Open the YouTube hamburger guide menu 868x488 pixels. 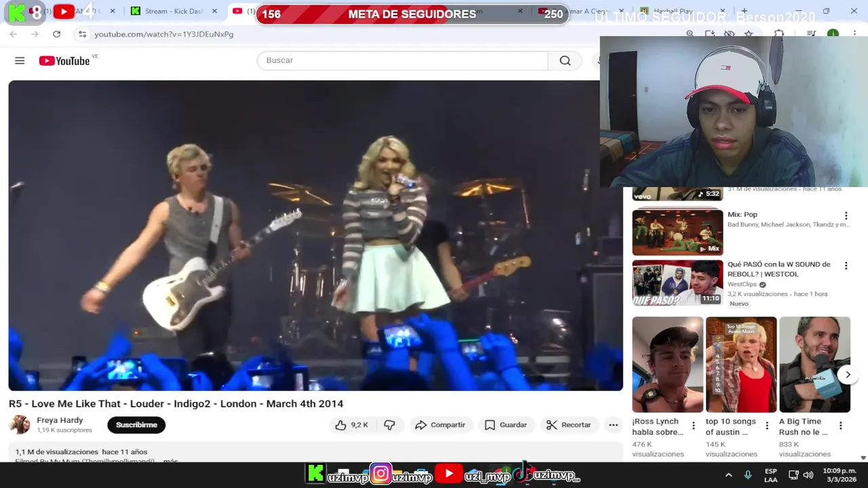click(20, 60)
